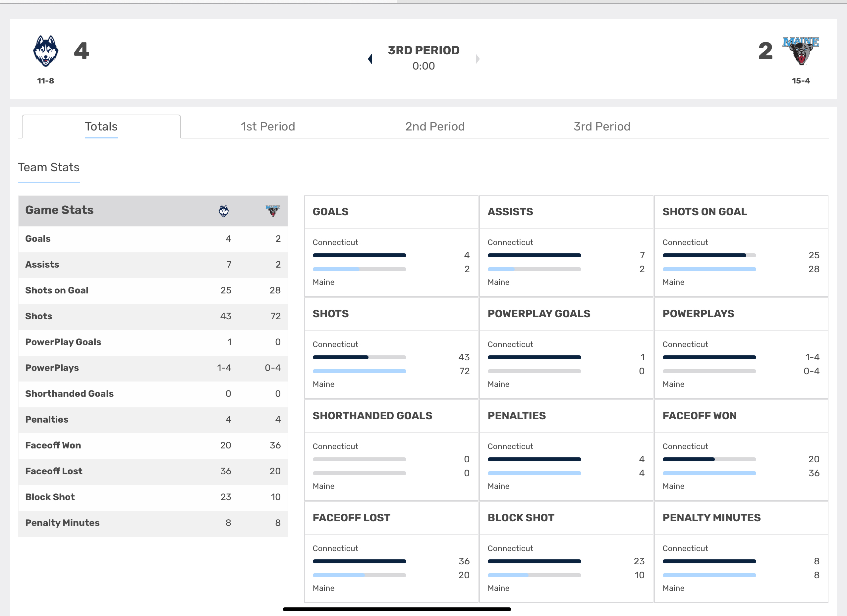The image size is (847, 616).
Task: Open the Team Stats section tab
Action: tap(49, 167)
